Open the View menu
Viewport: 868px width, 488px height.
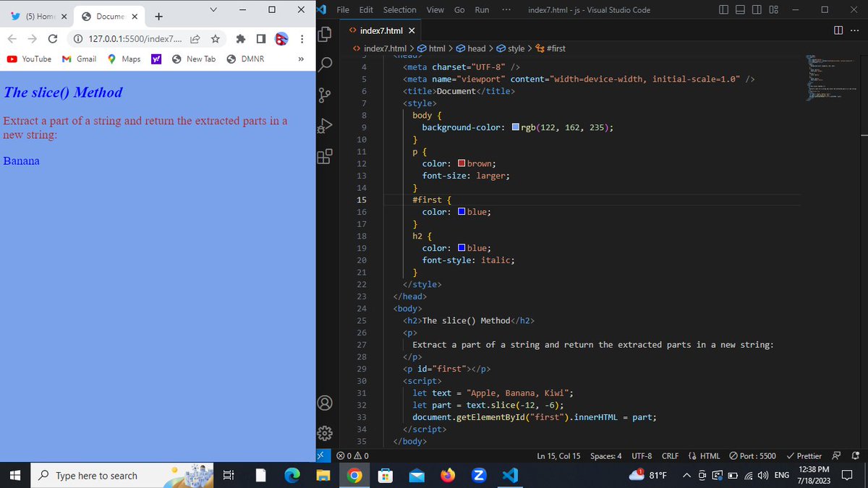(x=435, y=10)
